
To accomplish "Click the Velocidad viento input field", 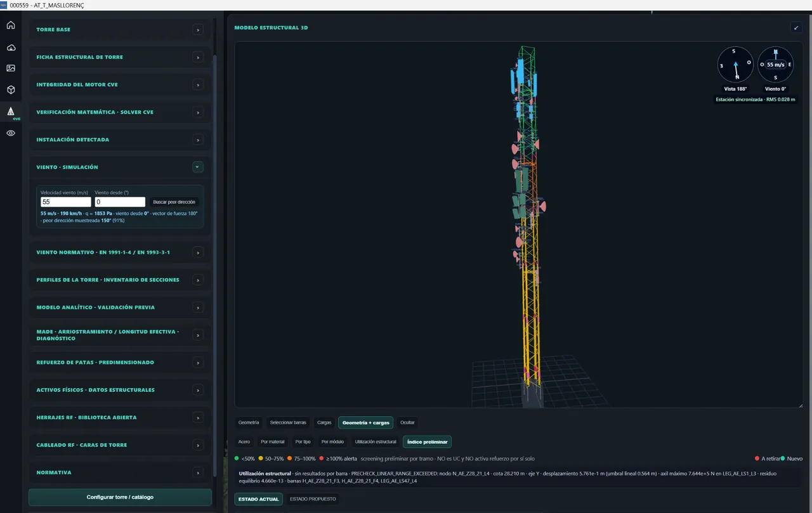I will click(65, 202).
